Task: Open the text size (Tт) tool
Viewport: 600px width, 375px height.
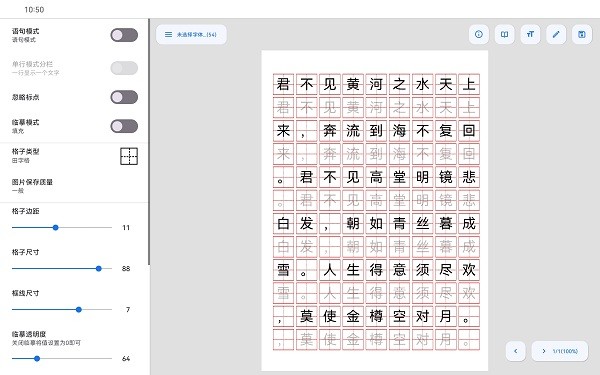Action: coord(530,34)
